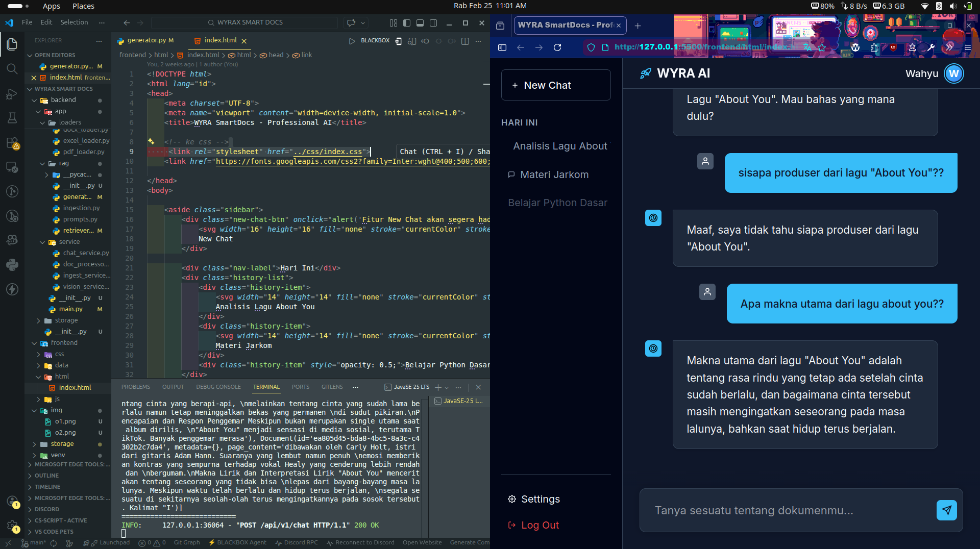Switch to the DEBUG CONSOLE tab
The height and width of the screenshot is (549, 980).
218,387
